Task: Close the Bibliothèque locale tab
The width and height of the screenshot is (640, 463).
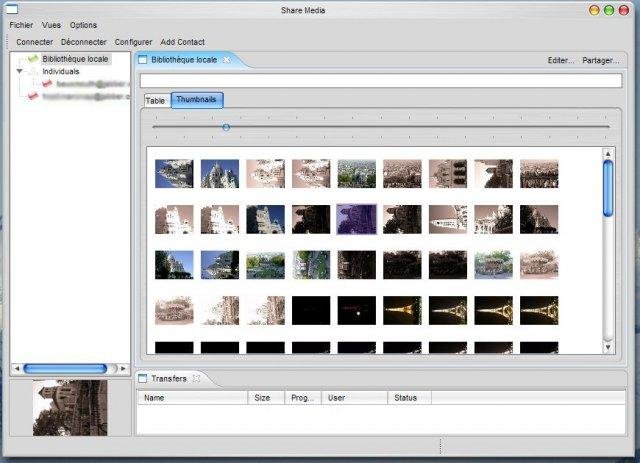Action: point(227,60)
